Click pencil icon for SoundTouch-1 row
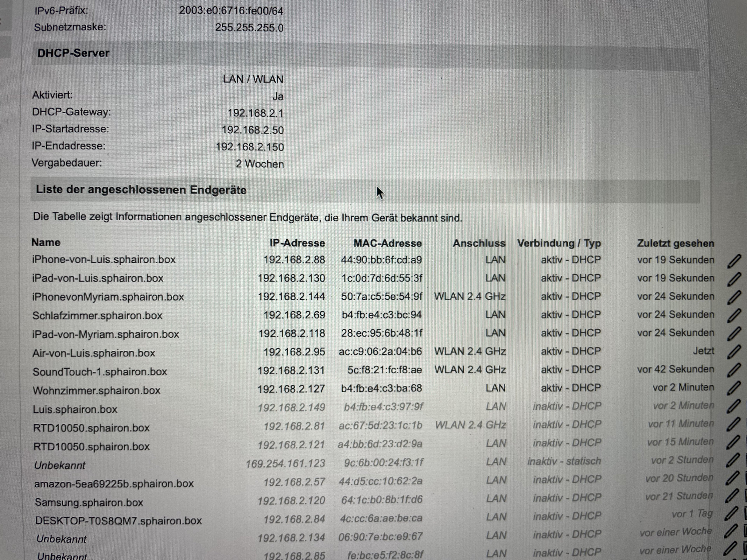Screen dimensions: 747x560 tap(734, 370)
